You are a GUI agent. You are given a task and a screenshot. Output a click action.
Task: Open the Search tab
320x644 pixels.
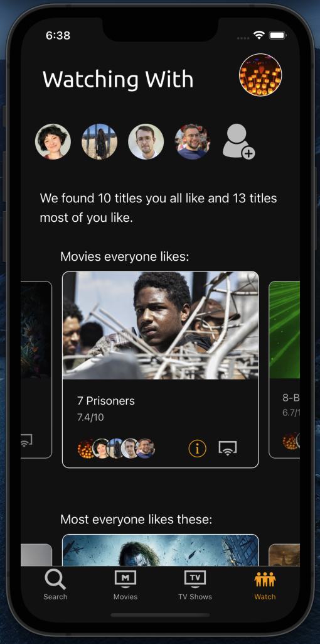pos(55,585)
